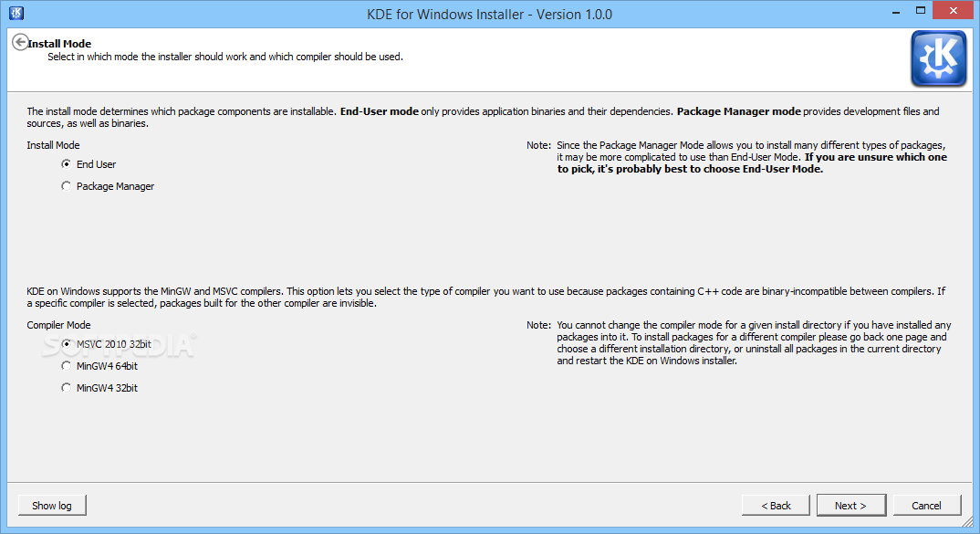980x534 pixels.
Task: Cancel the installer
Action: pyautogui.click(x=927, y=505)
